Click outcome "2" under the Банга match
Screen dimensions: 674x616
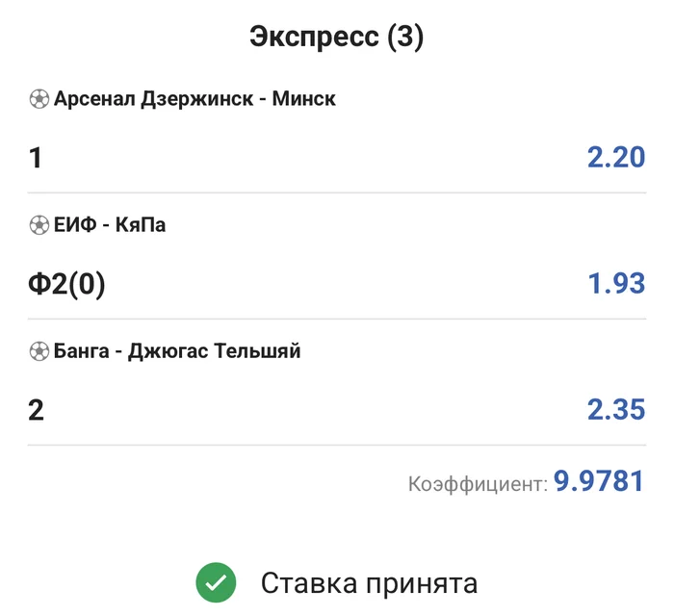point(37,410)
